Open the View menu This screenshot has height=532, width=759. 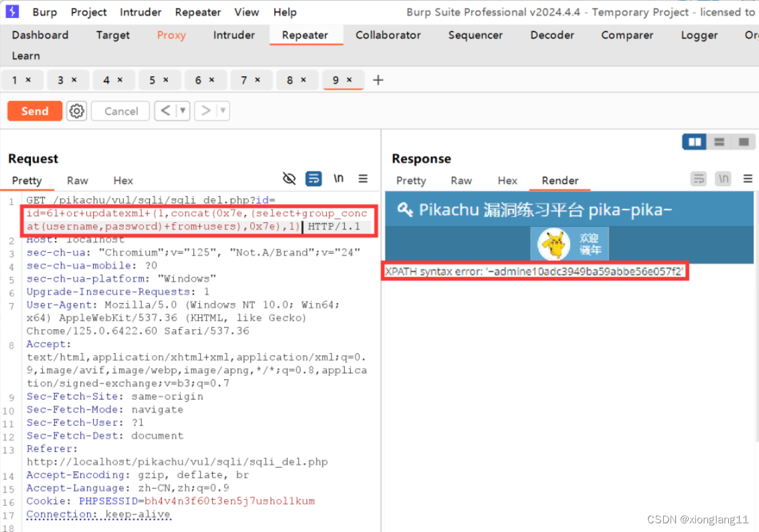coord(247,12)
